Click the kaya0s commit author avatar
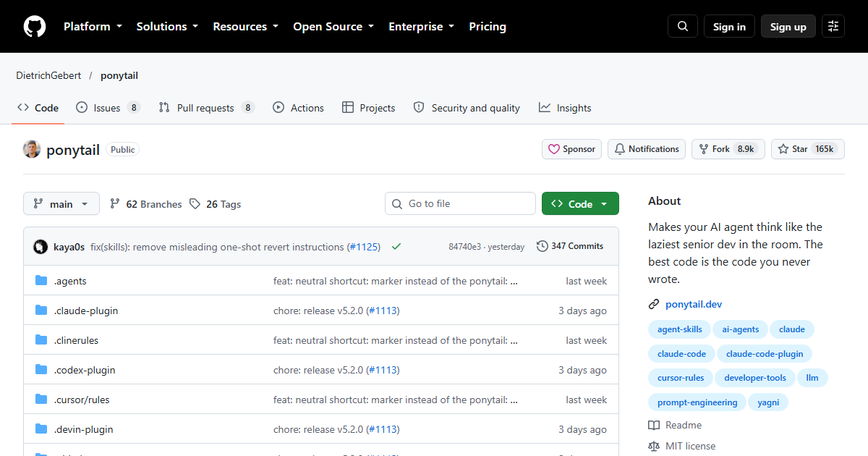 [41, 247]
